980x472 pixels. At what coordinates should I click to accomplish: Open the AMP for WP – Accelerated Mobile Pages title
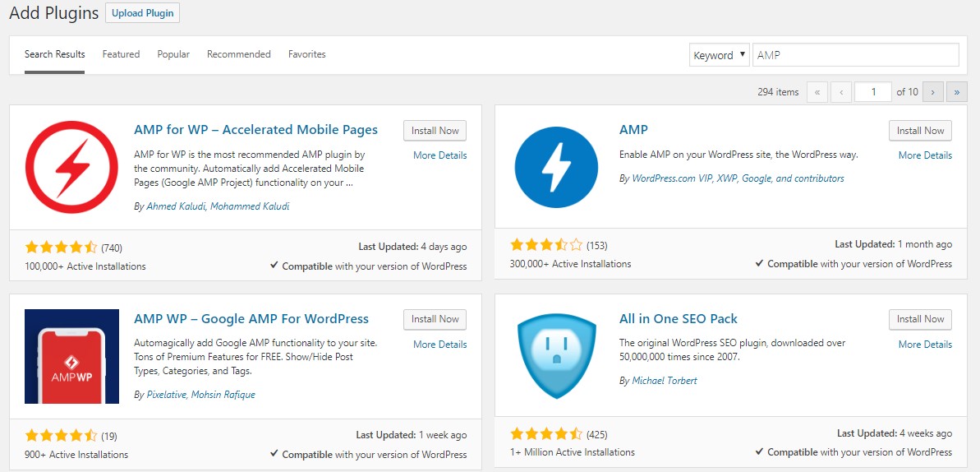255,130
